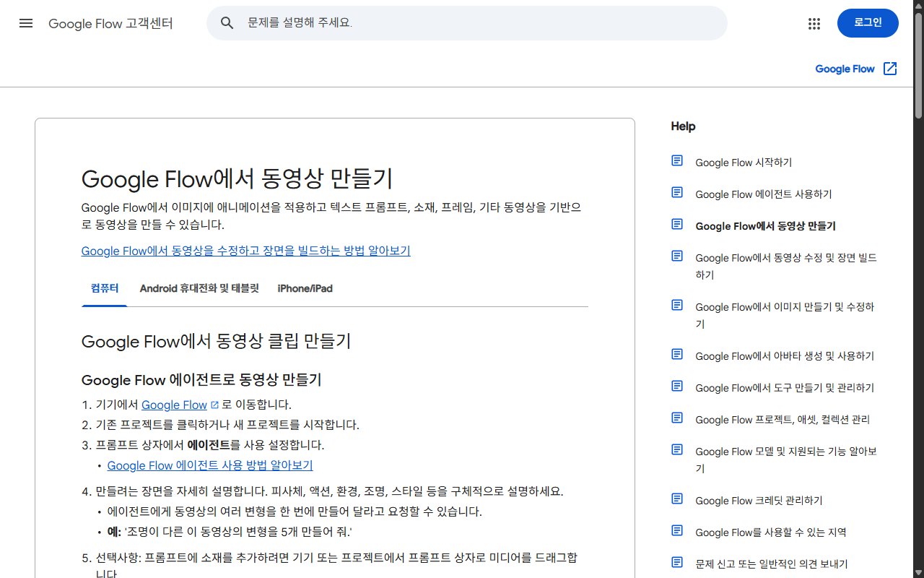
Task: Open the Google apps grid
Action: (814, 24)
